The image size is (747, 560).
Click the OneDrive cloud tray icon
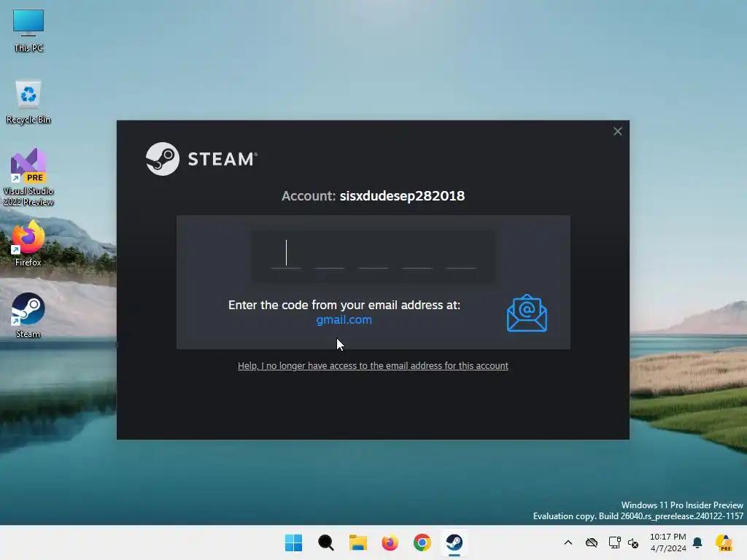tap(592, 542)
